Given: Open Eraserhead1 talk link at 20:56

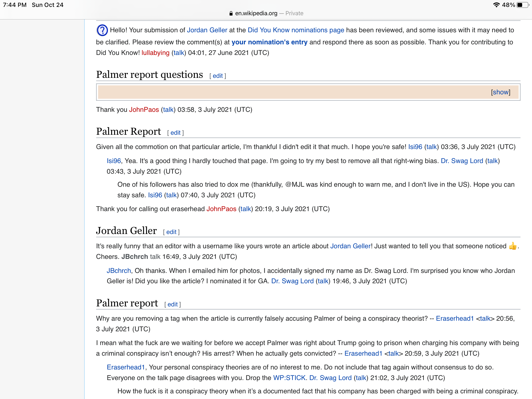Looking at the screenshot, I should coord(485,318).
